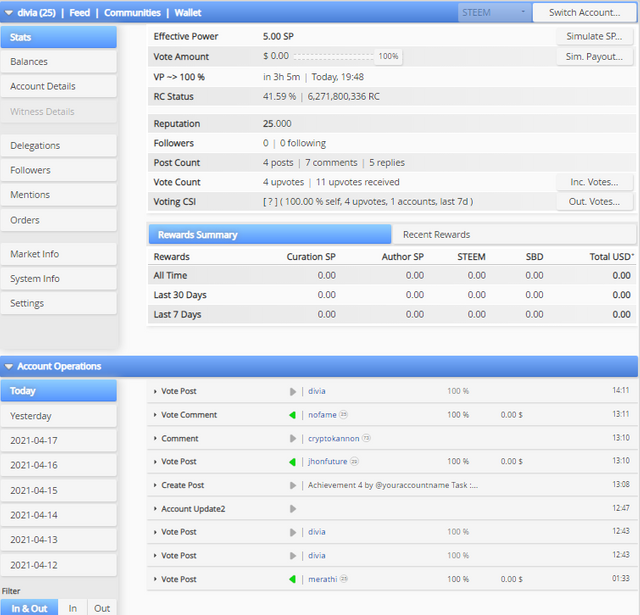Show Yesterday's account operations

pos(59,416)
